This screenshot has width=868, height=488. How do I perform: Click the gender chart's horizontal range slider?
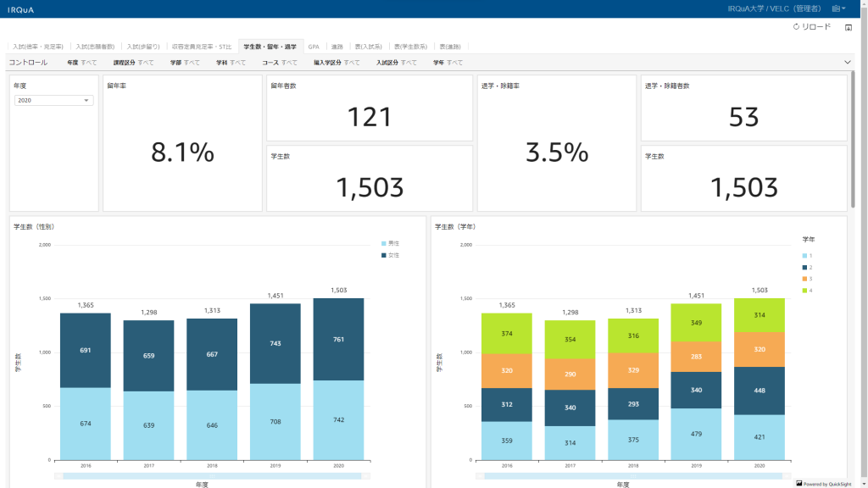(x=212, y=476)
